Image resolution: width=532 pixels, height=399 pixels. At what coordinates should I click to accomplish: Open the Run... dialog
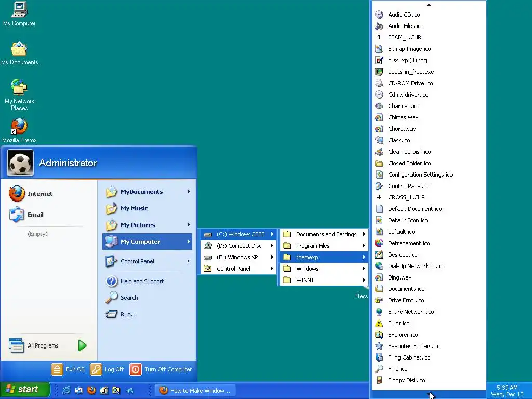pos(122,314)
